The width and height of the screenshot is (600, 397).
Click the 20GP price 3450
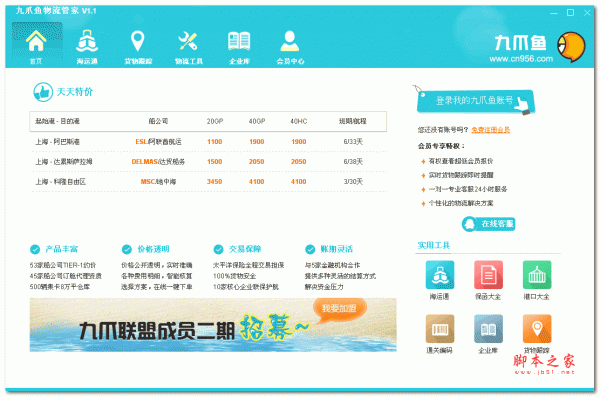[x=215, y=182]
